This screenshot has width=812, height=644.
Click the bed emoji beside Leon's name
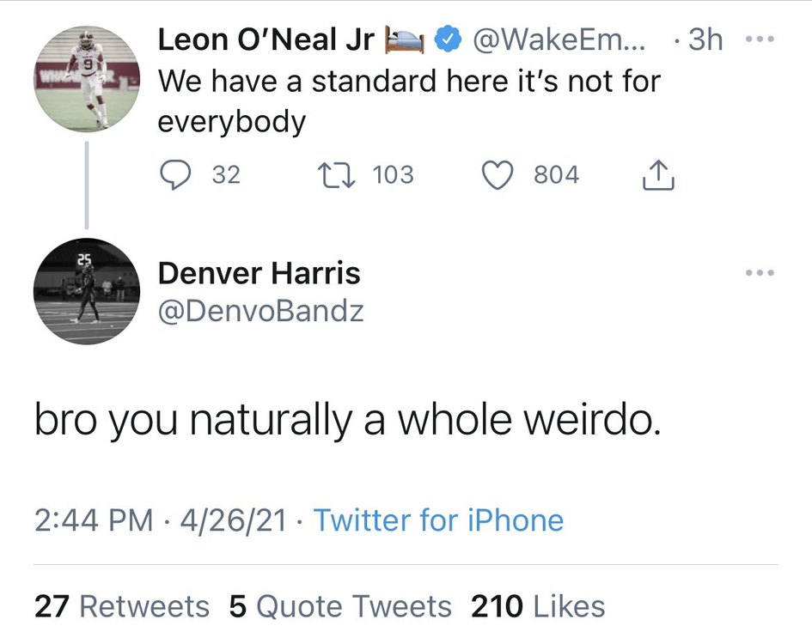pyautogui.click(x=404, y=39)
